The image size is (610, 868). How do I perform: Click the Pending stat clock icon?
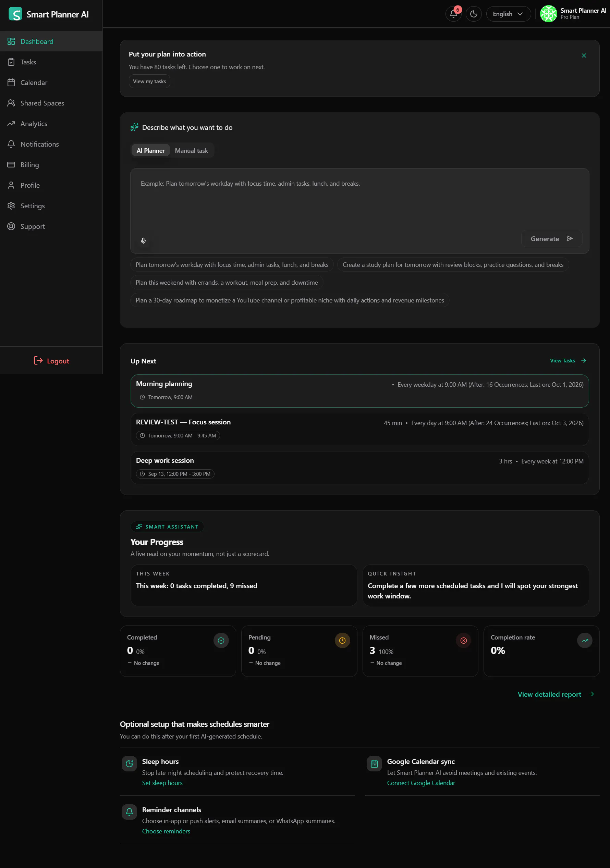click(x=342, y=641)
